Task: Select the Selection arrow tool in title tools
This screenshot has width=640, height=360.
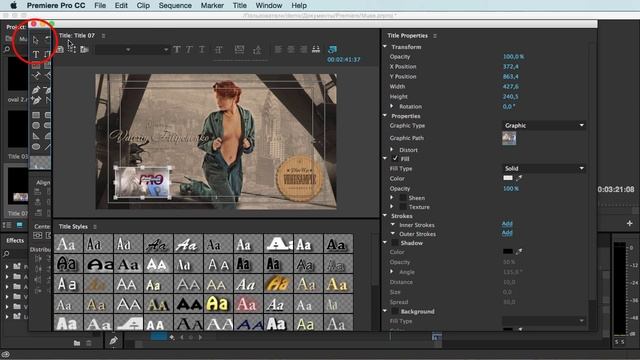Action: click(36, 40)
